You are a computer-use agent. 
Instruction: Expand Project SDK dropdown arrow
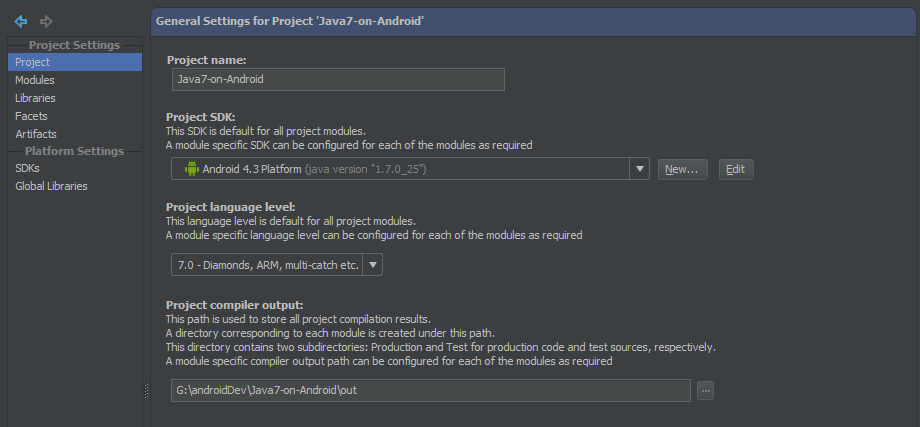[x=639, y=169]
